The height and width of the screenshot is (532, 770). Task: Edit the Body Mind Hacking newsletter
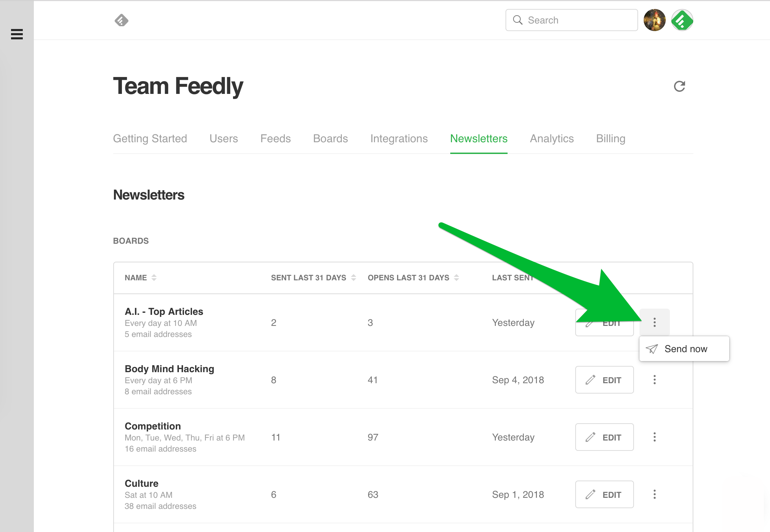tap(604, 380)
